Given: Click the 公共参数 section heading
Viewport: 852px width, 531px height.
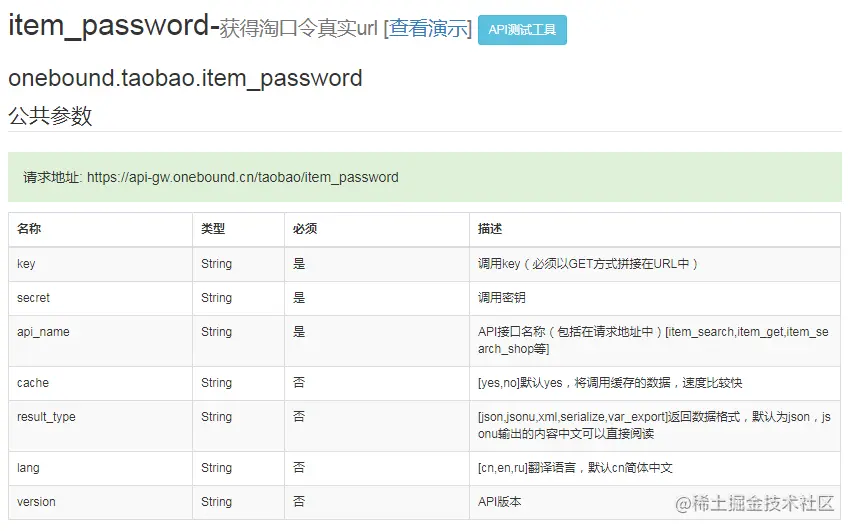Looking at the screenshot, I should pyautogui.click(x=50, y=116).
